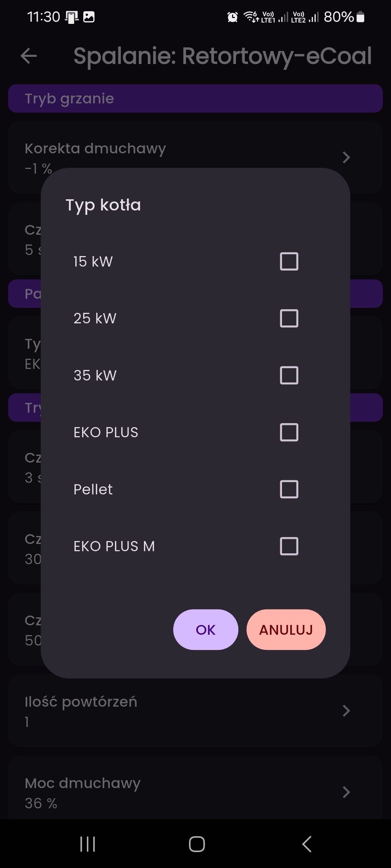Check the 35 kW checkbox
This screenshot has width=391, height=868.
coord(289,375)
